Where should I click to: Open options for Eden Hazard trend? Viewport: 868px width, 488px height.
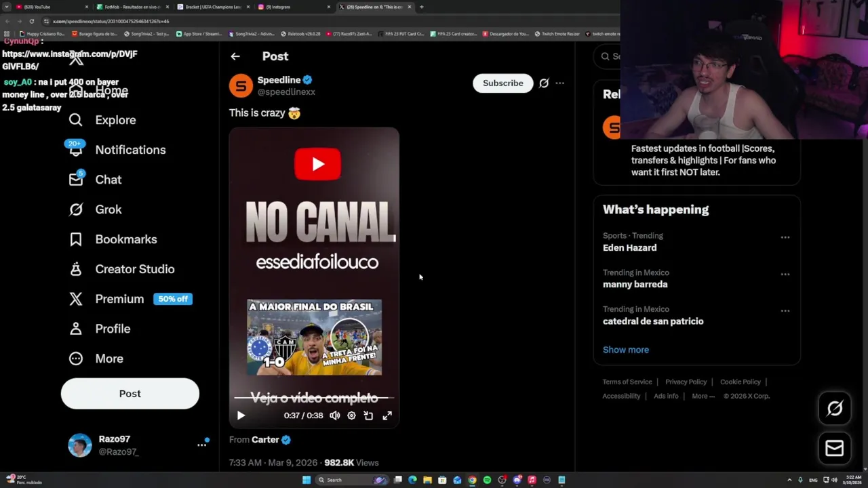pos(785,237)
